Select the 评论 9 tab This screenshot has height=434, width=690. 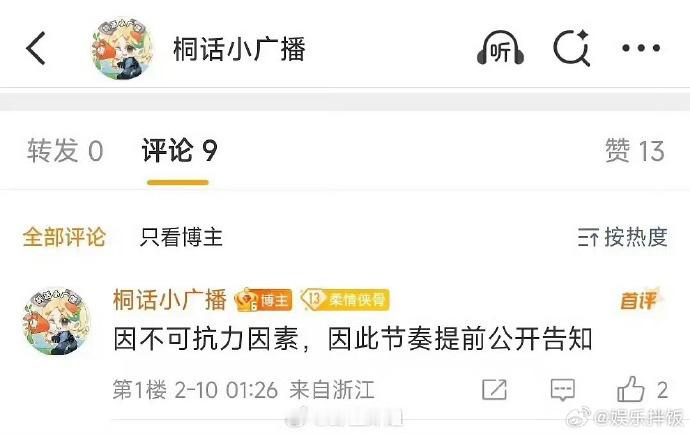[x=179, y=151]
